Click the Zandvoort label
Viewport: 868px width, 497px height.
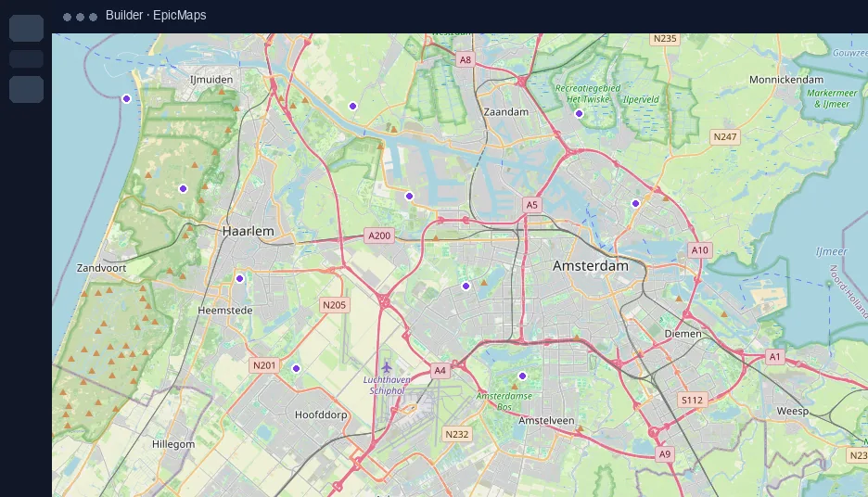point(101,268)
